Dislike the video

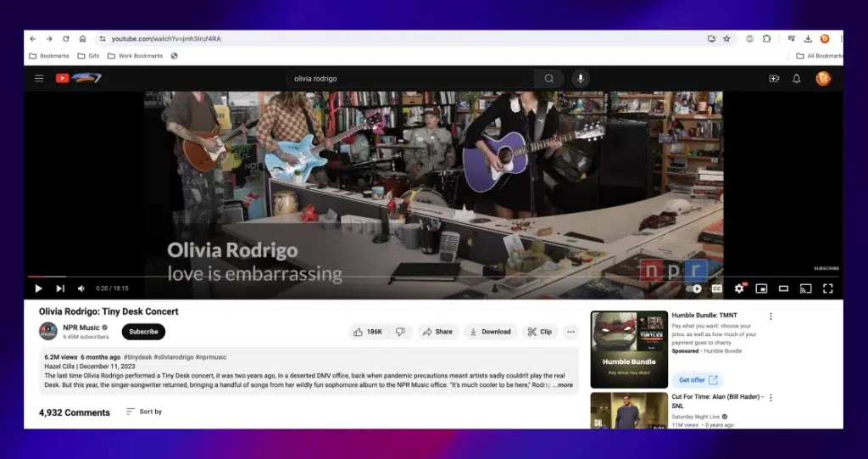[400, 332]
